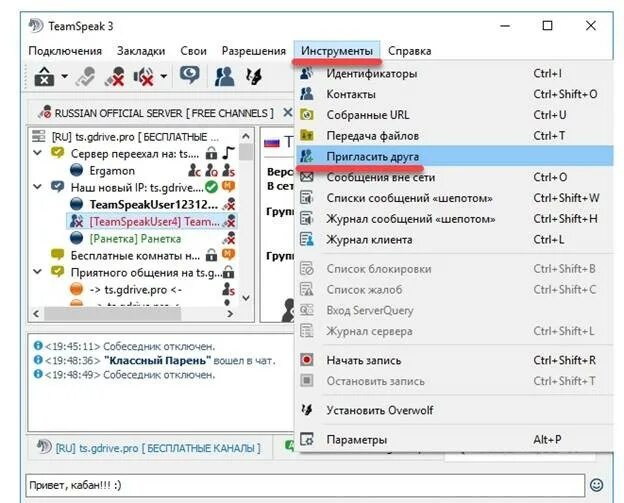
Task: Open dropdown arrow beside speaker mute icon
Action: tap(164, 76)
